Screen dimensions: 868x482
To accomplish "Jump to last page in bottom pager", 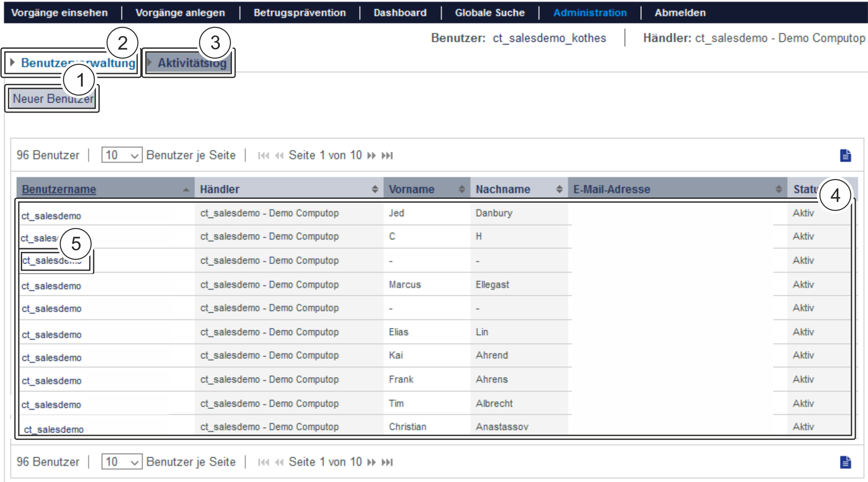I will [387, 462].
